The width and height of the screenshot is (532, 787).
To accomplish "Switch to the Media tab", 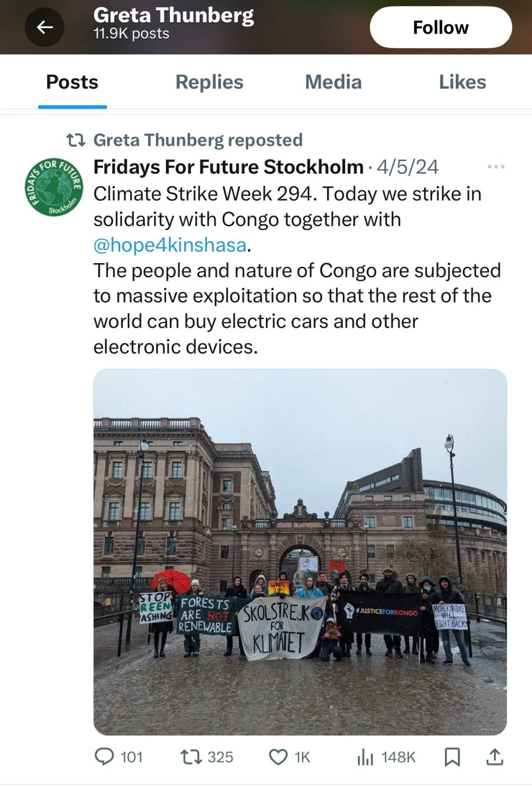I will 333,82.
